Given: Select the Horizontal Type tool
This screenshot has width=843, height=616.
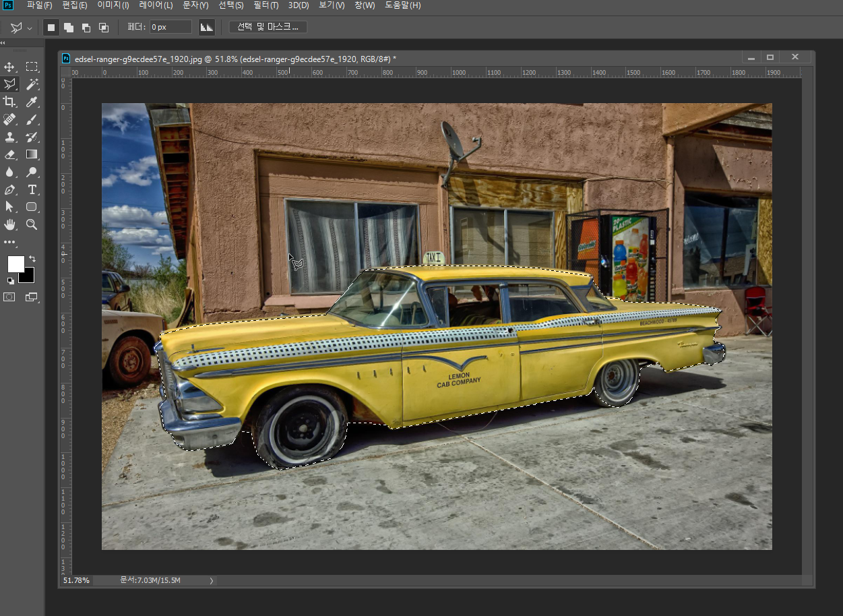Looking at the screenshot, I should [x=32, y=189].
